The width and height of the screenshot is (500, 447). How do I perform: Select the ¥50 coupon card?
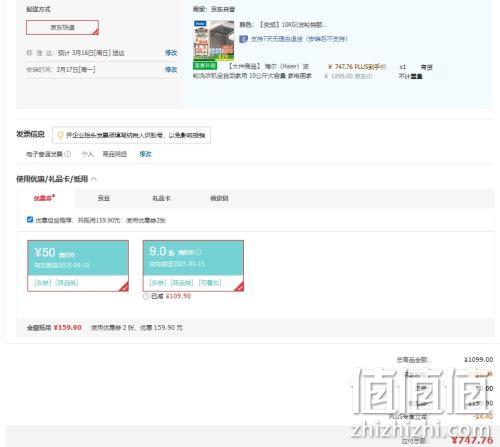coord(78,266)
